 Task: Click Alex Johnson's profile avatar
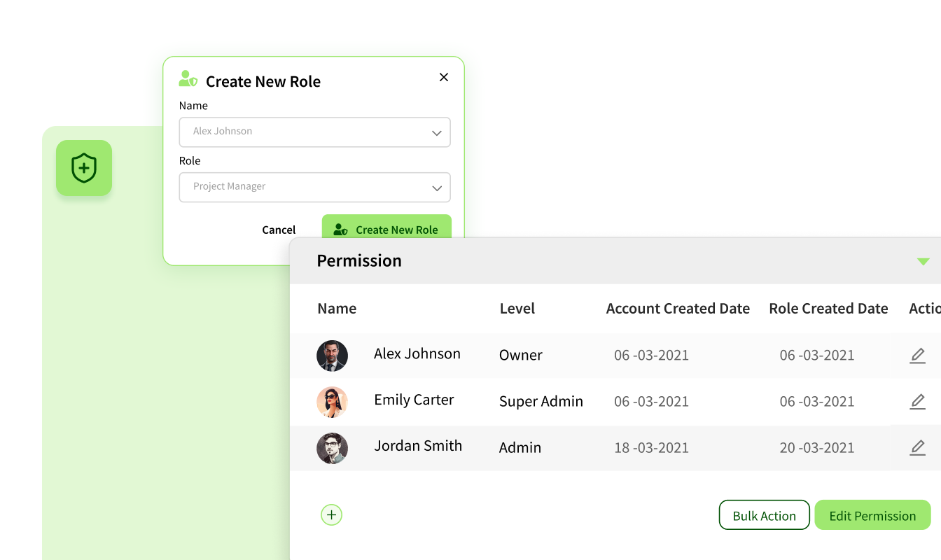pyautogui.click(x=332, y=356)
